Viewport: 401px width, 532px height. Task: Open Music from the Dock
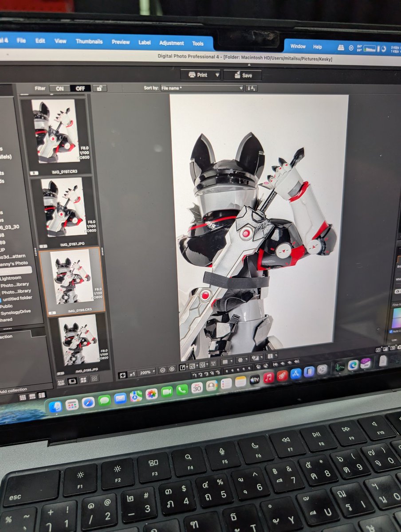click(268, 377)
